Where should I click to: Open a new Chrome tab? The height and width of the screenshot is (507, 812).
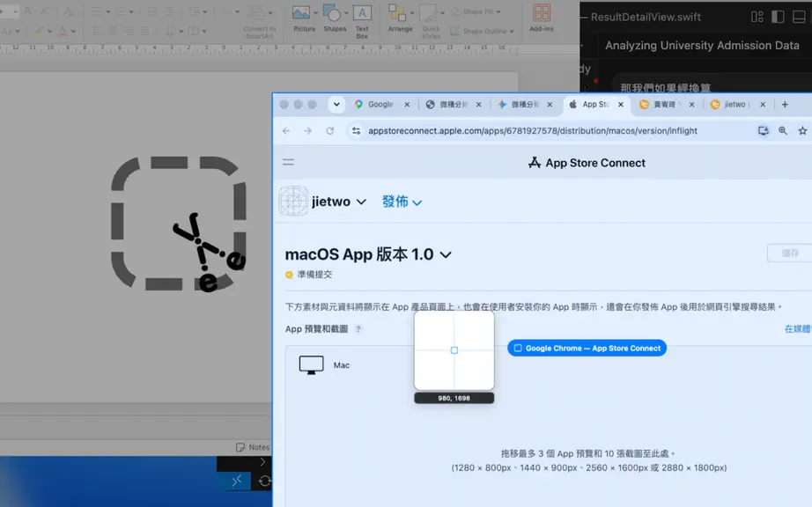785,105
